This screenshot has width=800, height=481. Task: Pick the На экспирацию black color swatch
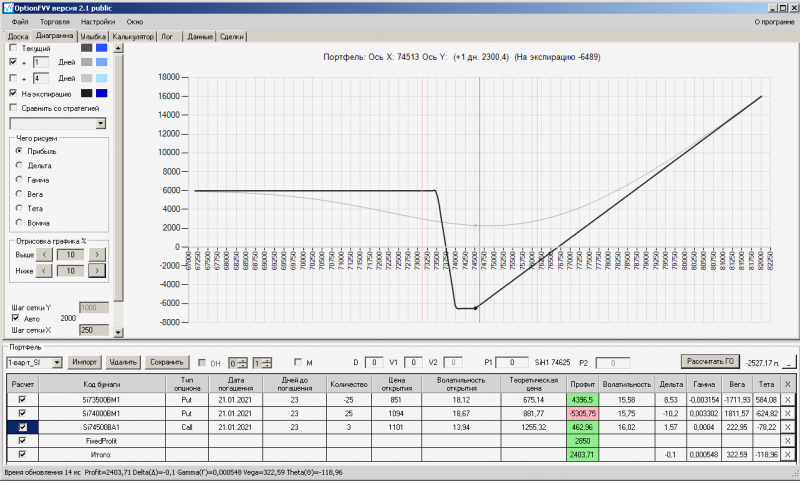tap(87, 93)
